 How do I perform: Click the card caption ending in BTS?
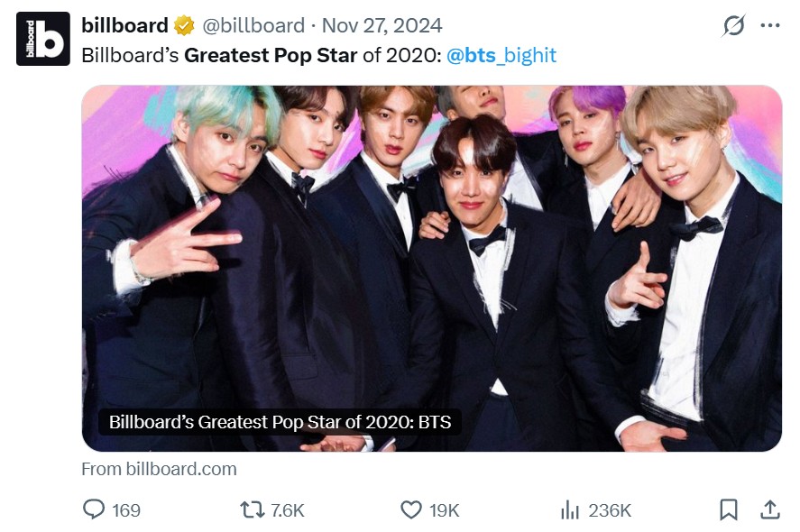280,421
